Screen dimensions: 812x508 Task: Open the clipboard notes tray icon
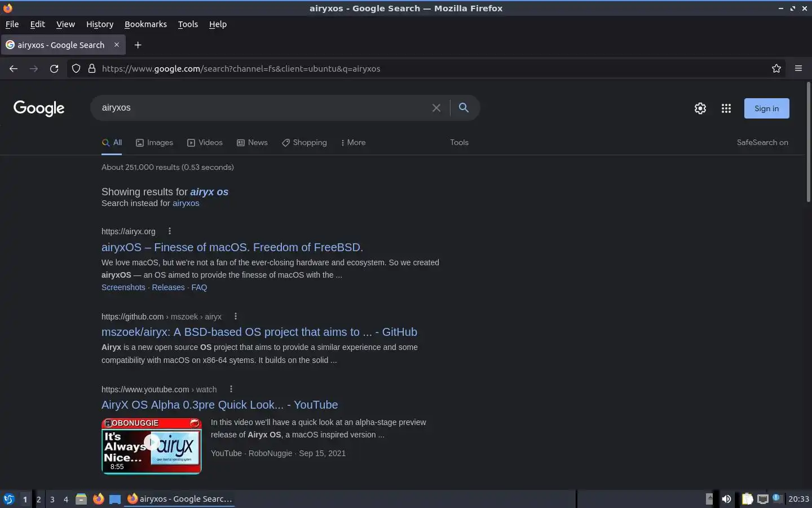point(747,499)
